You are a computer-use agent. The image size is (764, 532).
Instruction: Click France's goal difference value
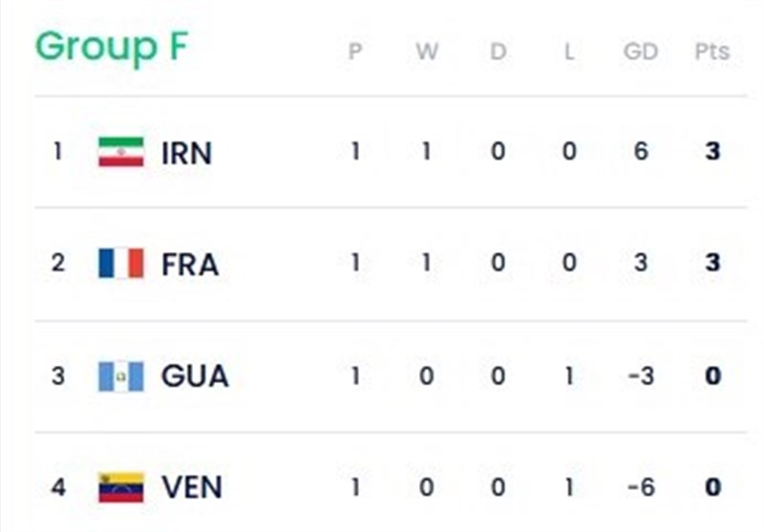[x=641, y=264]
